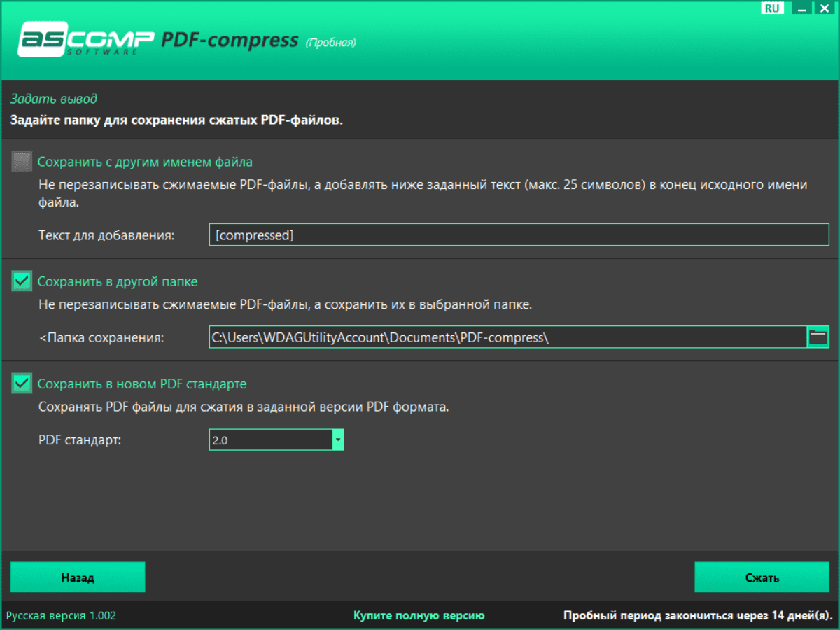Switch language using the RU indicator
This screenshot has width=840, height=630.
pyautogui.click(x=773, y=8)
